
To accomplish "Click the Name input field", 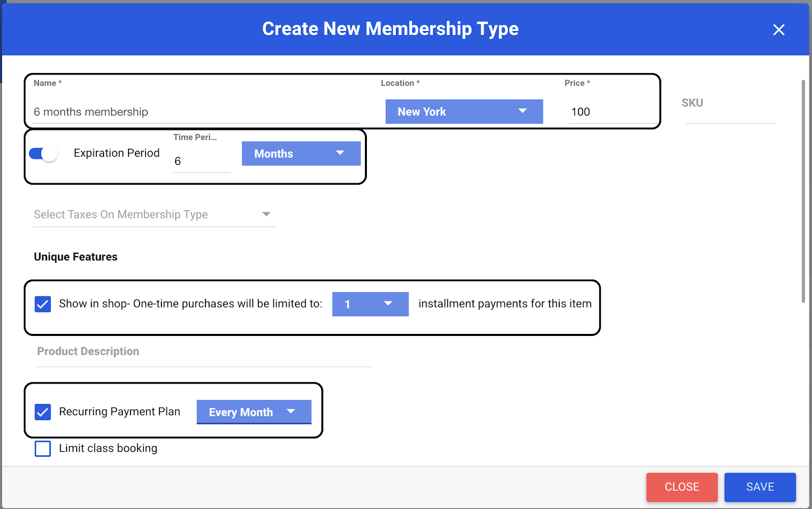I will click(x=196, y=112).
